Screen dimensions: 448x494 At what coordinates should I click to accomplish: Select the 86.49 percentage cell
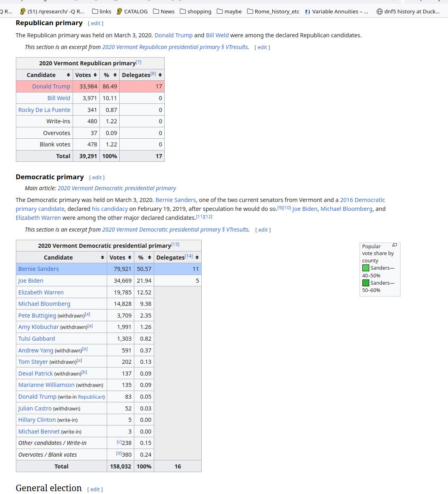(110, 86)
